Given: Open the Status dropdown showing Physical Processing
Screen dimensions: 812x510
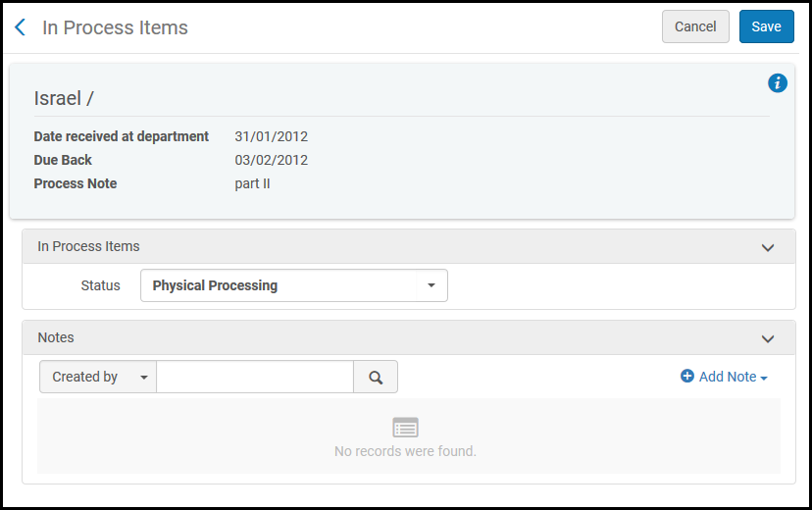Looking at the screenshot, I should tap(294, 285).
